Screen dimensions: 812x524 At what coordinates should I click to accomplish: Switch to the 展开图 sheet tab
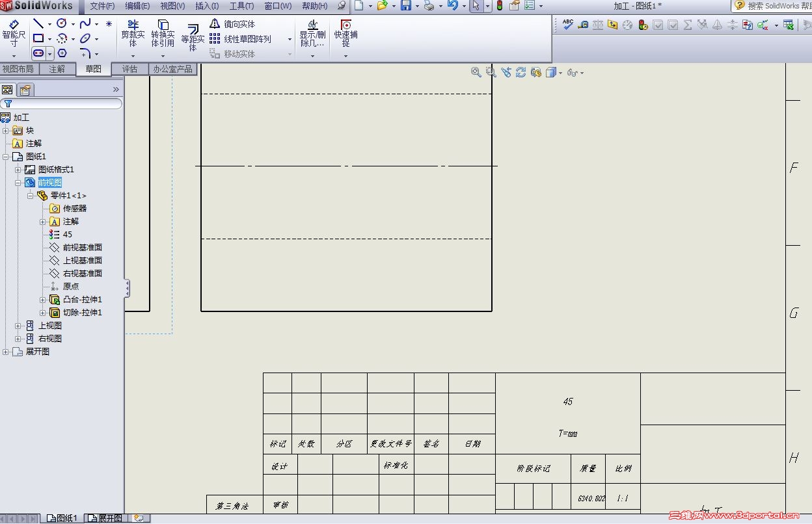coord(105,518)
